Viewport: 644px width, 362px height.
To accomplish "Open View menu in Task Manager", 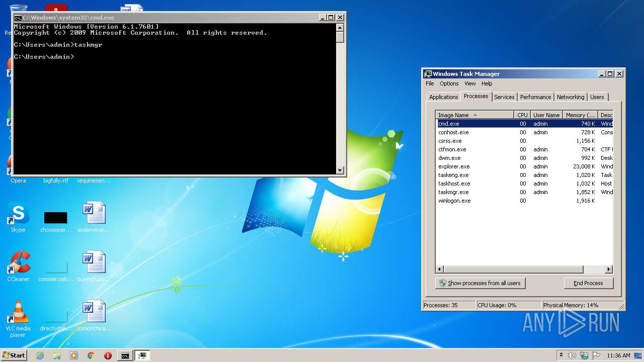I will 470,83.
